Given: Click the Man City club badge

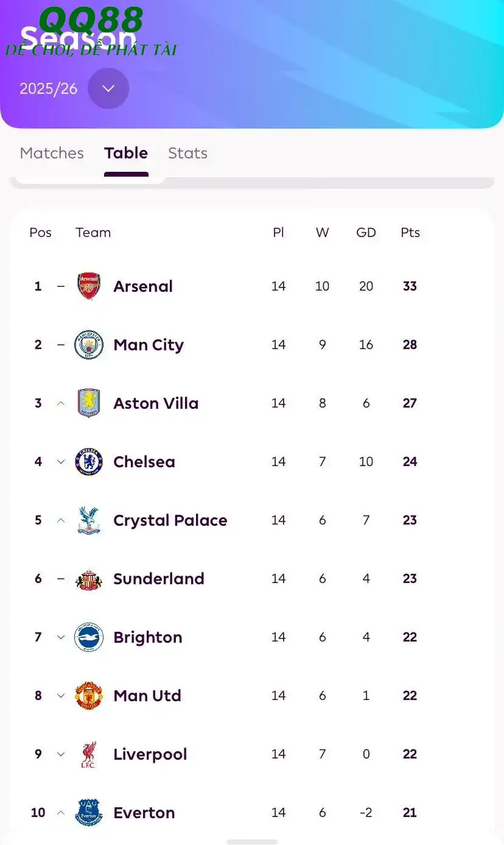Looking at the screenshot, I should [89, 345].
